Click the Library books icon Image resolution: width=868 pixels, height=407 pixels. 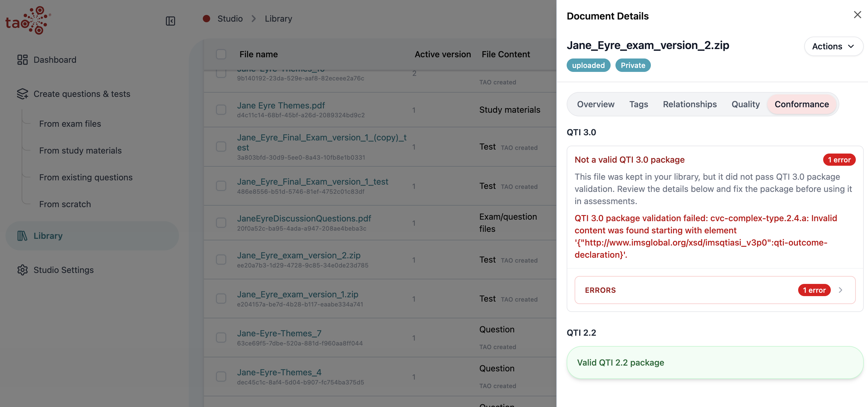22,236
